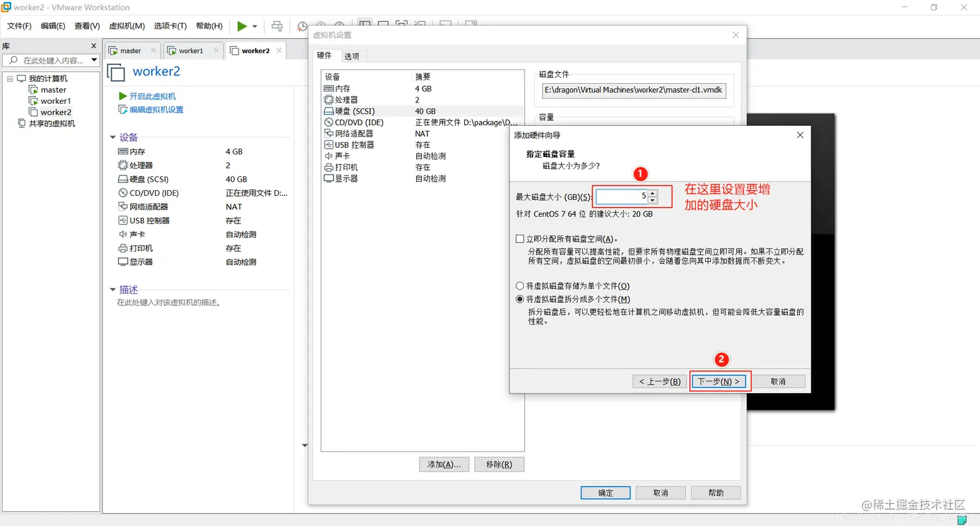Click 确定 in the VM settings dialog
The image size is (980, 526).
click(605, 493)
